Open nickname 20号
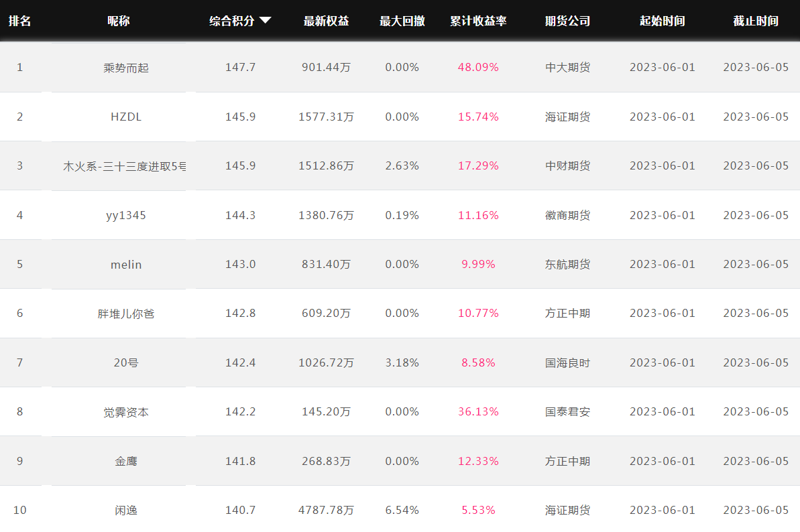Image resolution: width=800 pixels, height=532 pixels. pyautogui.click(x=126, y=363)
